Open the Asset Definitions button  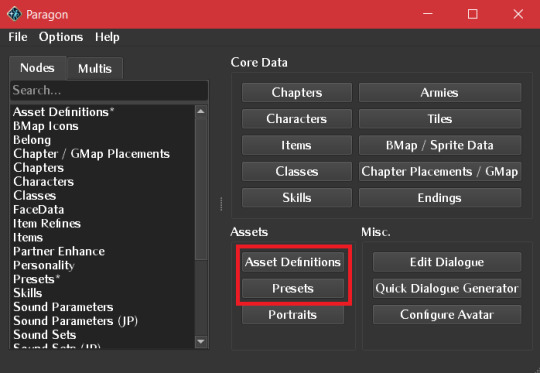tap(293, 262)
